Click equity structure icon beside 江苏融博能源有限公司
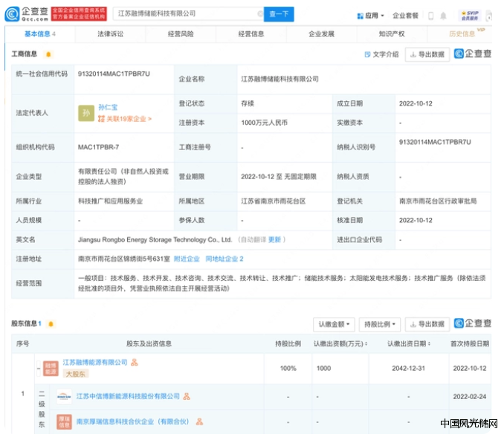The width and height of the screenshot is (504, 446). [x=135, y=363]
